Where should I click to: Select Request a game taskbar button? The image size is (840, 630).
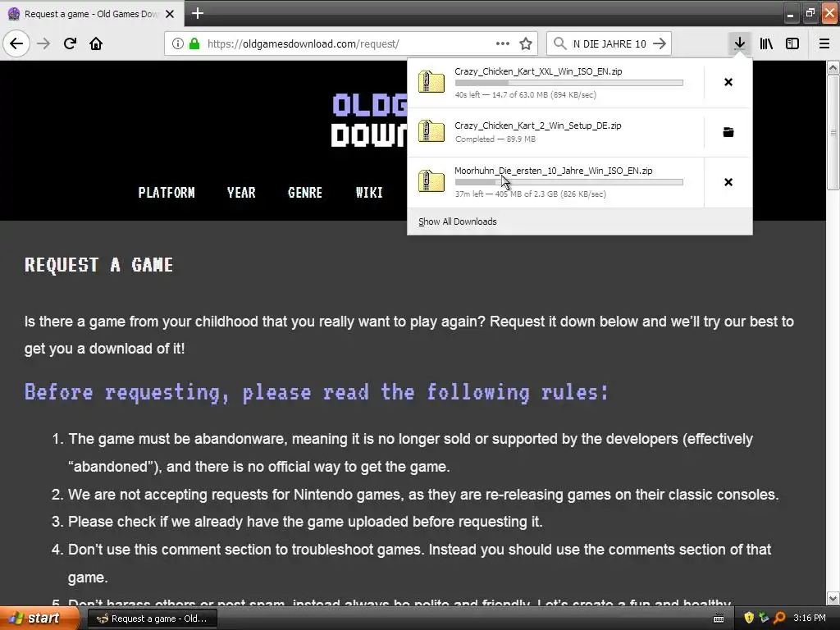(x=152, y=619)
